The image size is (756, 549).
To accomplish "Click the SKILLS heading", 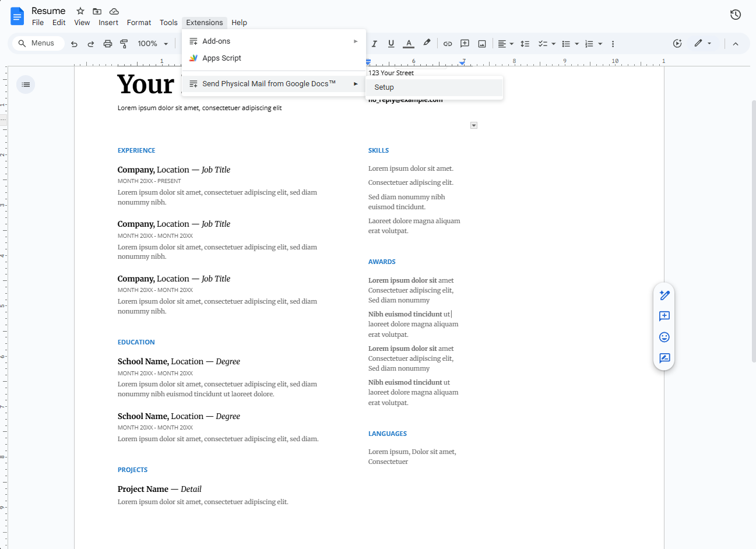I will (x=378, y=150).
